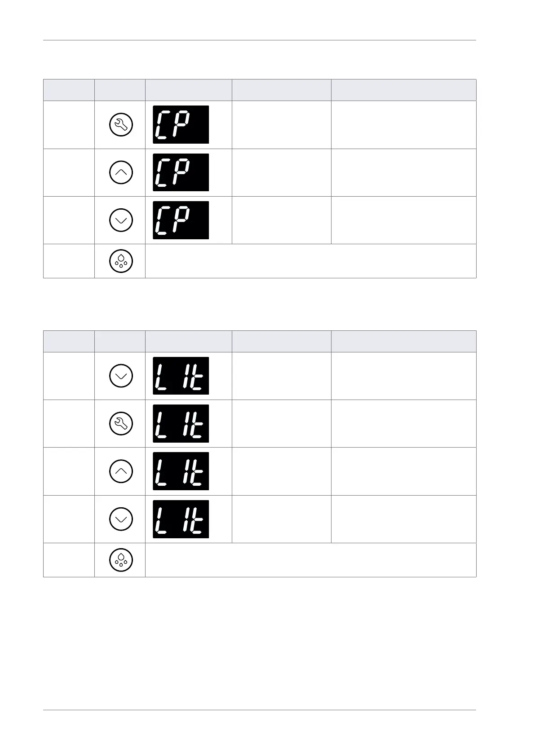Image resolution: width=535 pixels, height=756 pixels.
Task: Select the CP display beside the up chevron
Action: pos(181,172)
